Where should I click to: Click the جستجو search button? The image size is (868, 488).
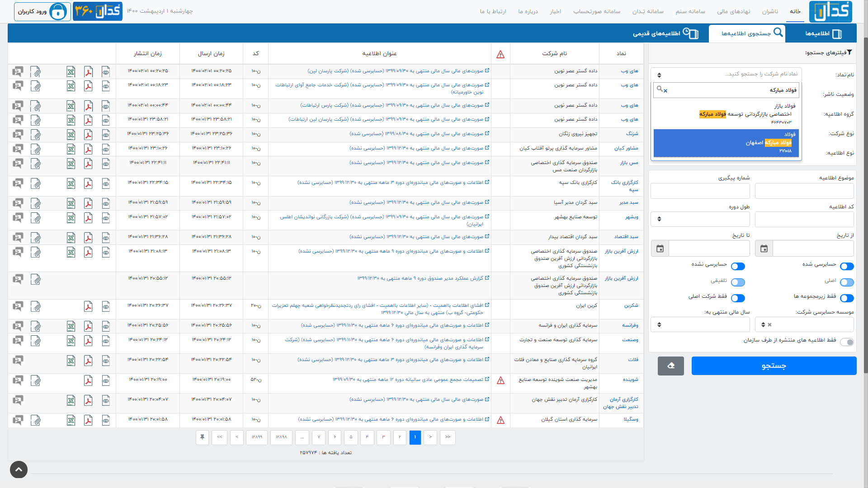pyautogui.click(x=774, y=366)
